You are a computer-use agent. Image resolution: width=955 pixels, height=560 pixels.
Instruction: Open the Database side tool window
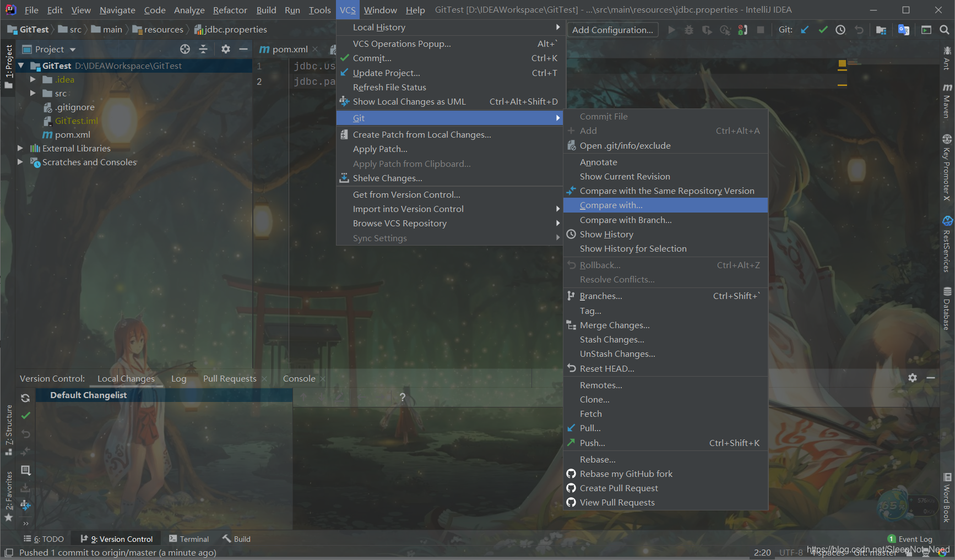point(947,308)
